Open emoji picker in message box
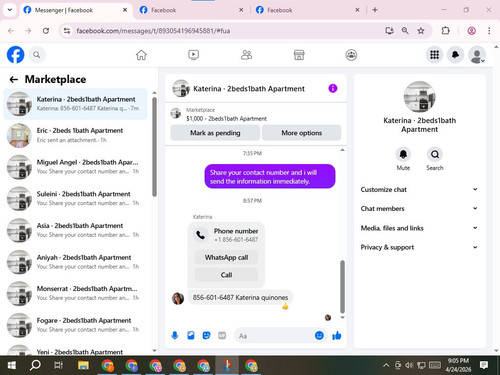 (319, 335)
